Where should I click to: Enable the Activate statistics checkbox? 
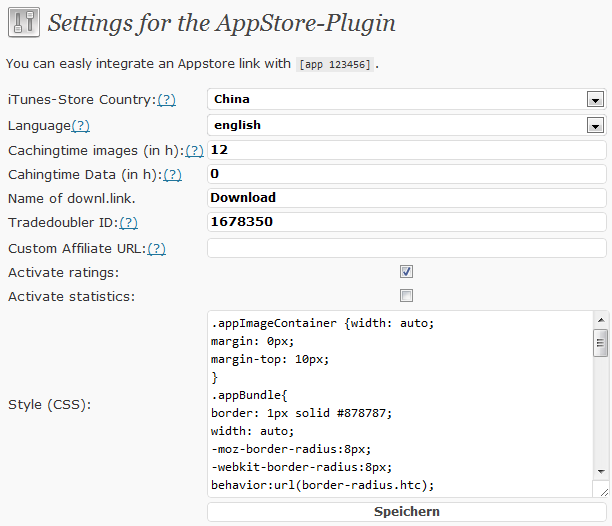[x=406, y=295]
